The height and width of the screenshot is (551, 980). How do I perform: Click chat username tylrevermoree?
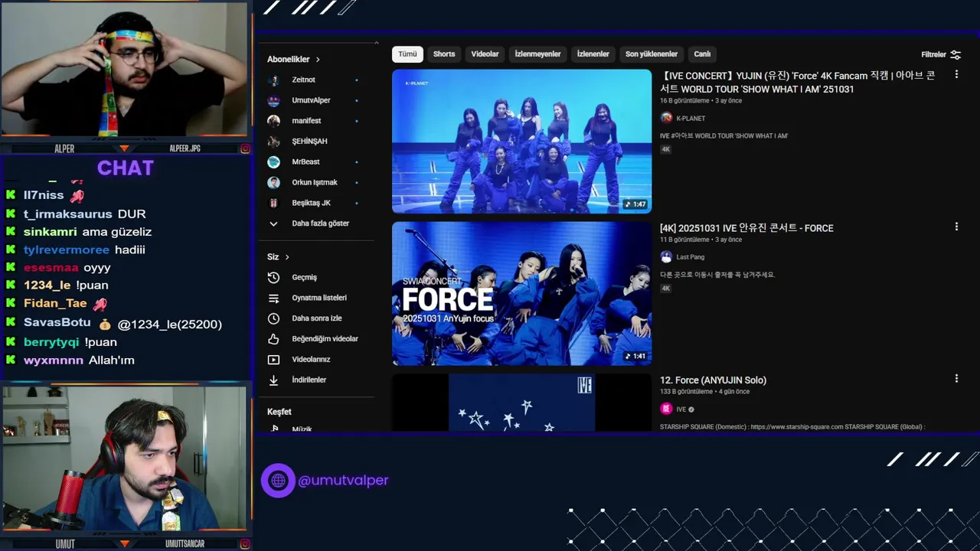[67, 249]
